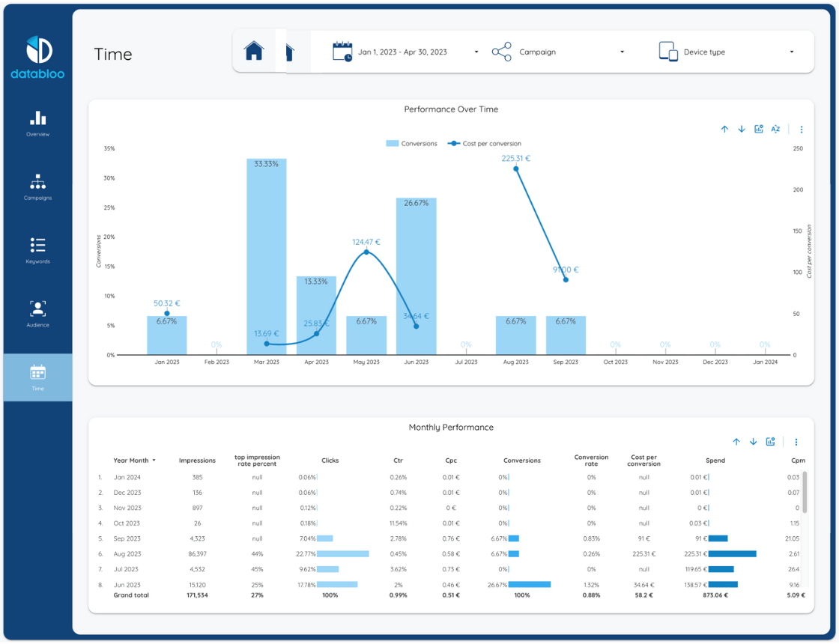839x644 pixels.
Task: Open the chart options icon on Performance chart
Action: point(759,130)
